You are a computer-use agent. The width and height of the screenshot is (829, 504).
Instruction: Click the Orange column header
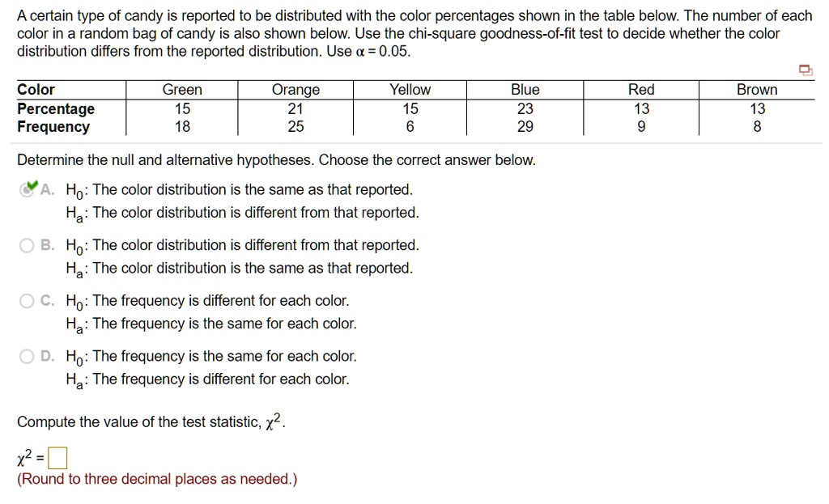[295, 90]
